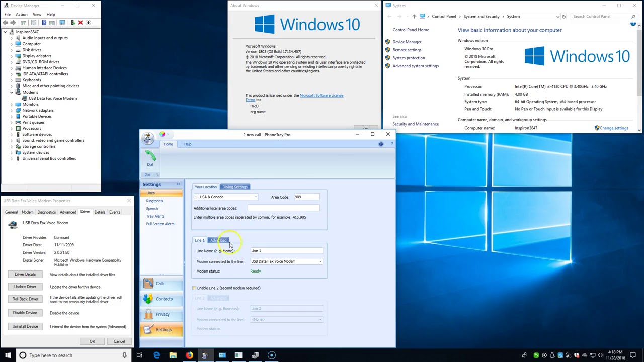This screenshot has width=644, height=362.
Task: Click the Windows Start button
Action: 8,355
